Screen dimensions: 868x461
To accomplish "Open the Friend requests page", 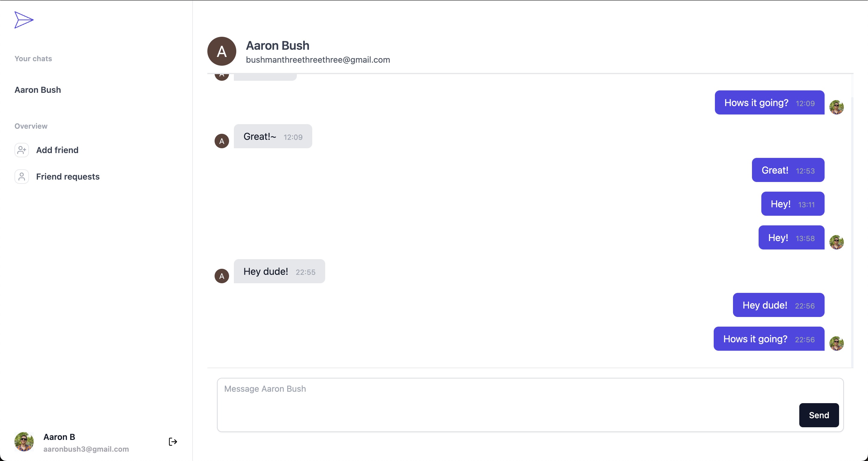I will click(x=68, y=177).
